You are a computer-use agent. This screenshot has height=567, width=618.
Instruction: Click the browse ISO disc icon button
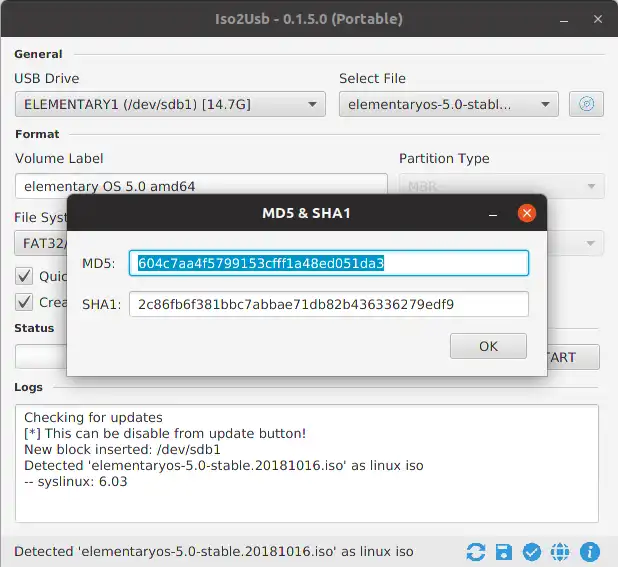pyautogui.click(x=586, y=104)
